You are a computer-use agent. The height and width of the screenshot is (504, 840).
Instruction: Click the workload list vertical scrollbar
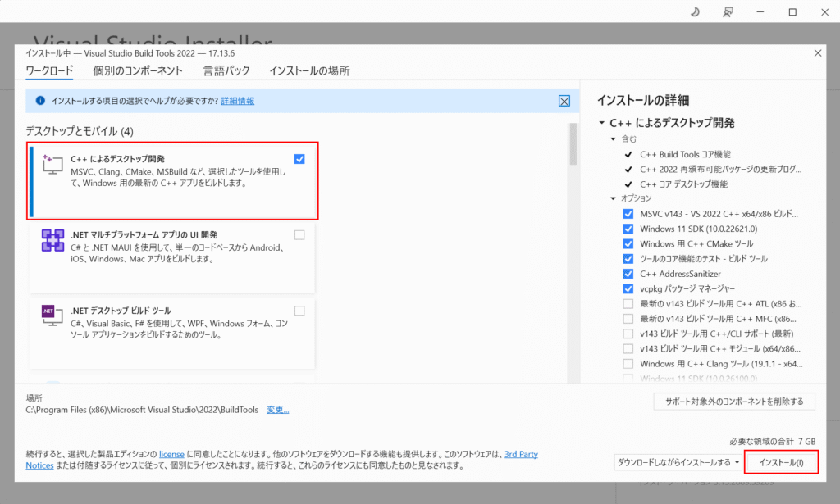coord(573,144)
